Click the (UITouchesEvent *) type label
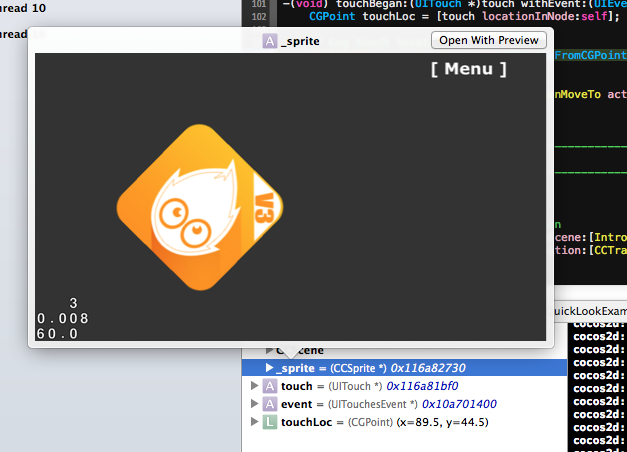 click(x=373, y=404)
